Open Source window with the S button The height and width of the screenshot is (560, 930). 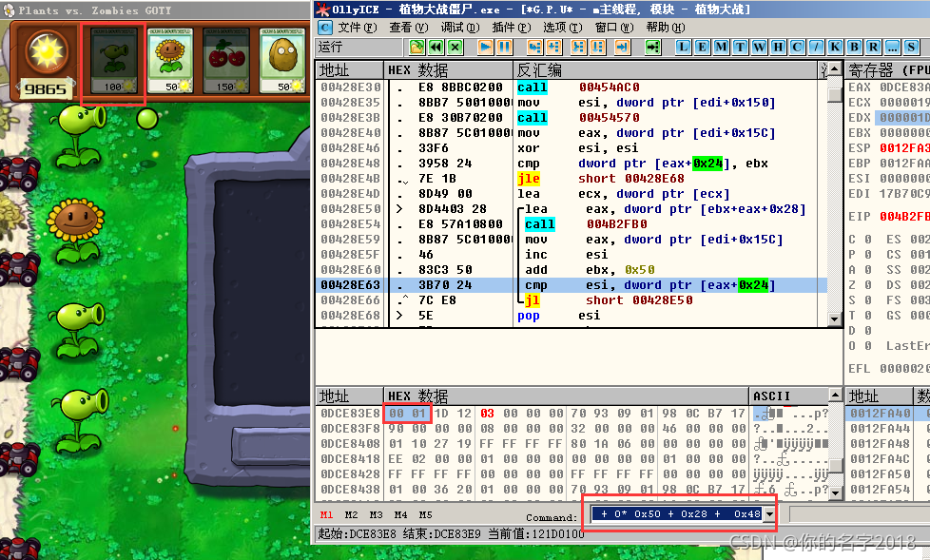click(911, 47)
